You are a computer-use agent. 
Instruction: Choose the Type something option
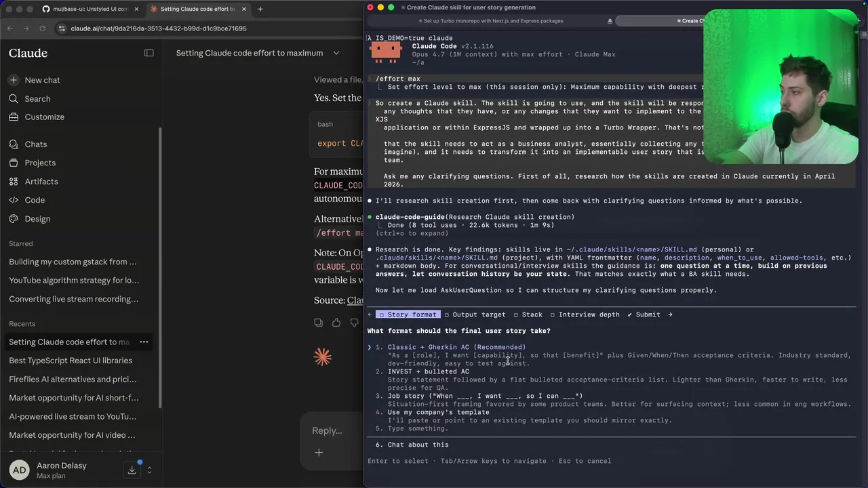pyautogui.click(x=418, y=428)
